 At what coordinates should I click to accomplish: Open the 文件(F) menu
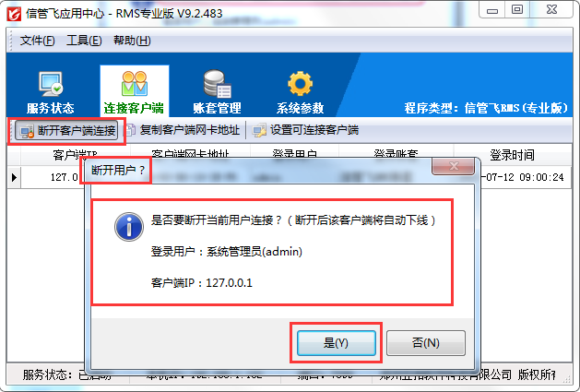pos(37,41)
